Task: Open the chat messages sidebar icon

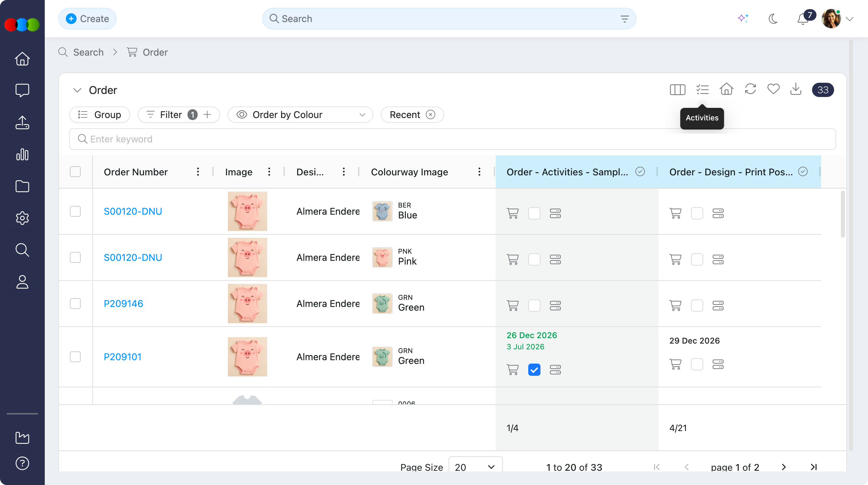Action: [22, 91]
